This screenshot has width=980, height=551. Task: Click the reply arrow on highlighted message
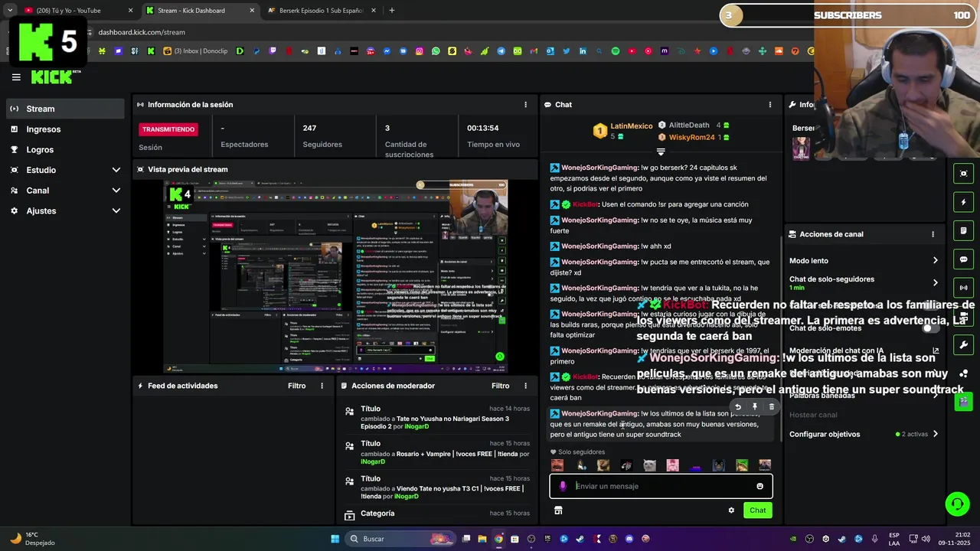pos(737,407)
